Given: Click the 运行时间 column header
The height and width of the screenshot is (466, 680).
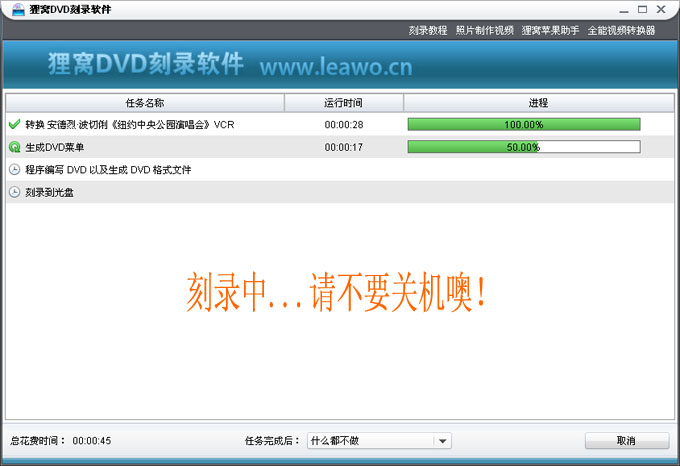Looking at the screenshot, I should [343, 103].
